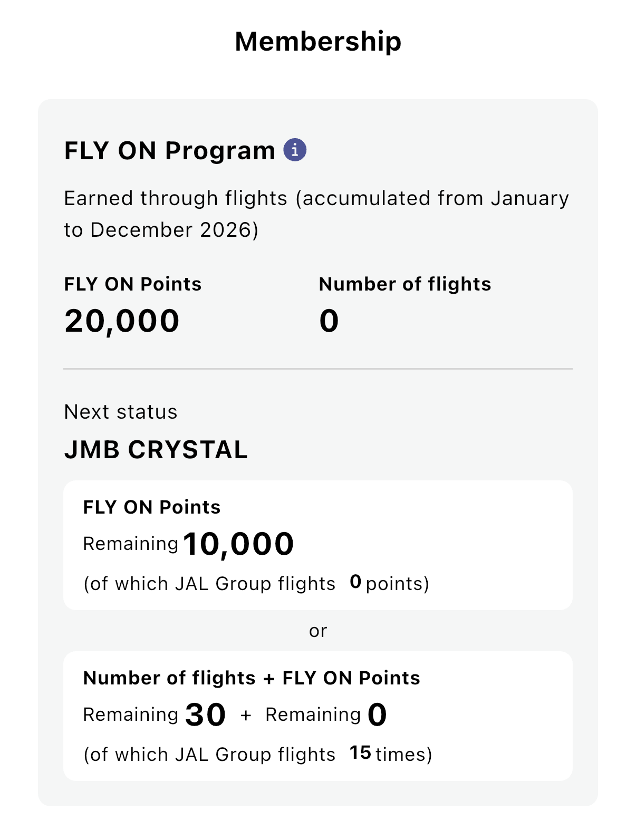Screen dimensions: 636x840
Task: Open the FLY ON Program info icon
Action: tap(295, 150)
